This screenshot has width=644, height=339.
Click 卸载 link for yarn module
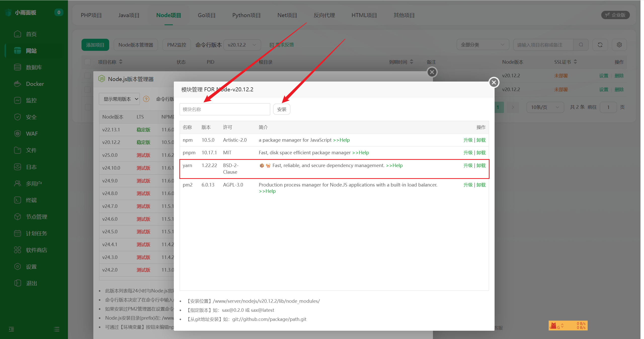(481, 166)
